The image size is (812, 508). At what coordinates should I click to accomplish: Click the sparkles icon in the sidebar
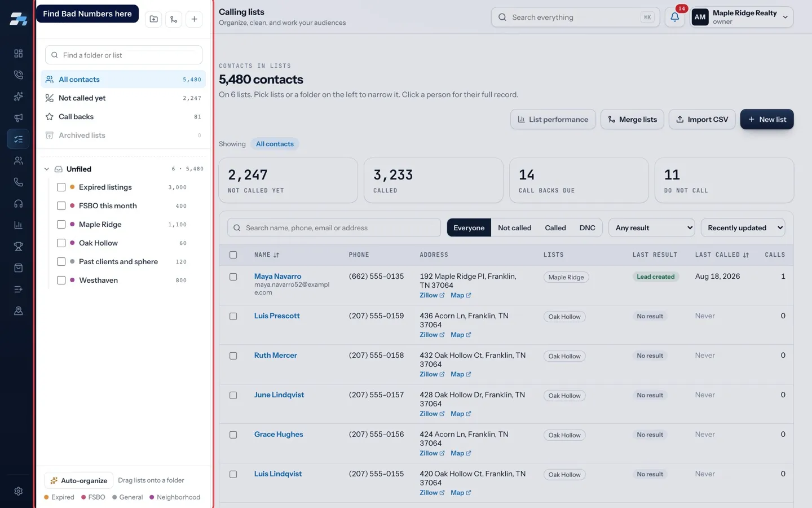tap(18, 96)
